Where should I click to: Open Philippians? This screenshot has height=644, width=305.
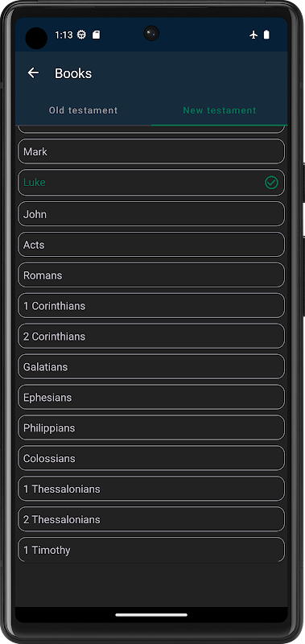[151, 427]
